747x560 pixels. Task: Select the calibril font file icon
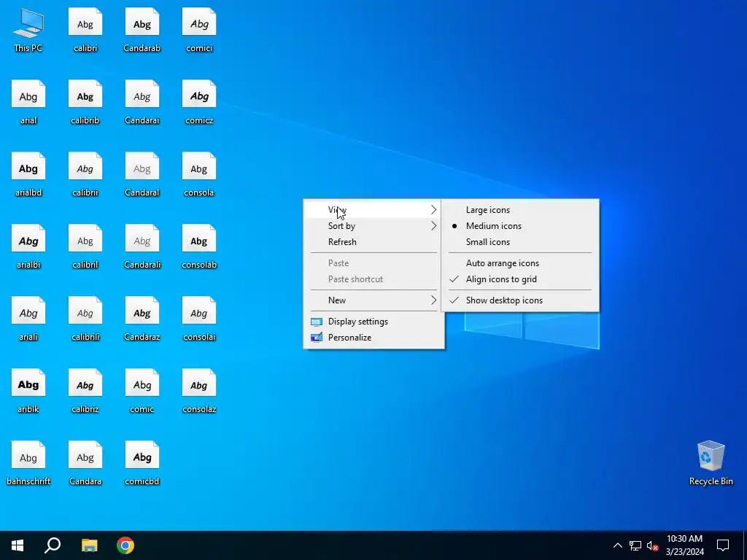(x=85, y=246)
